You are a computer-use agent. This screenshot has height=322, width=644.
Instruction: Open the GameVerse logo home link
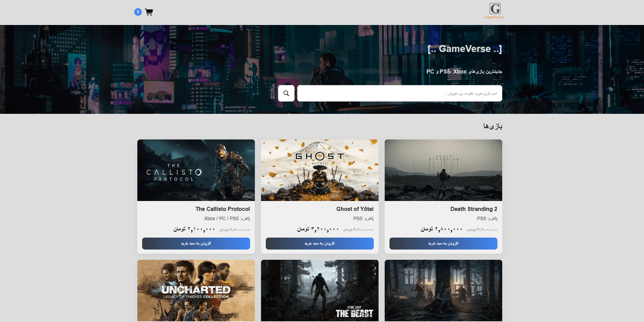(x=494, y=11)
